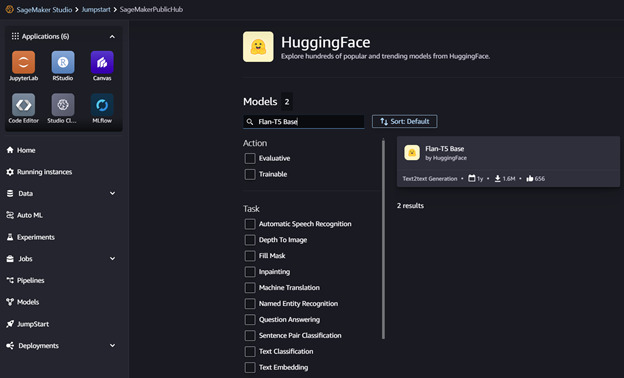The width and height of the screenshot is (624, 378).
Task: Click the thumbs-up likes icon
Action: (530, 179)
